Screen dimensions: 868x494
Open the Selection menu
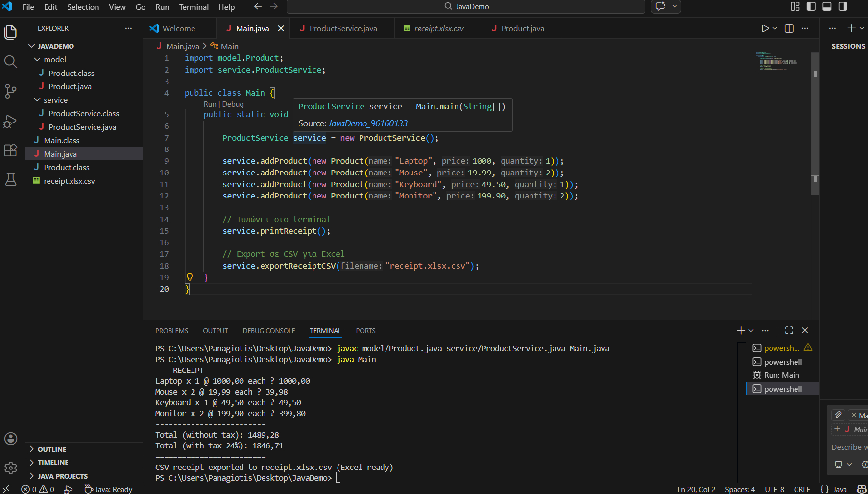[x=83, y=7]
